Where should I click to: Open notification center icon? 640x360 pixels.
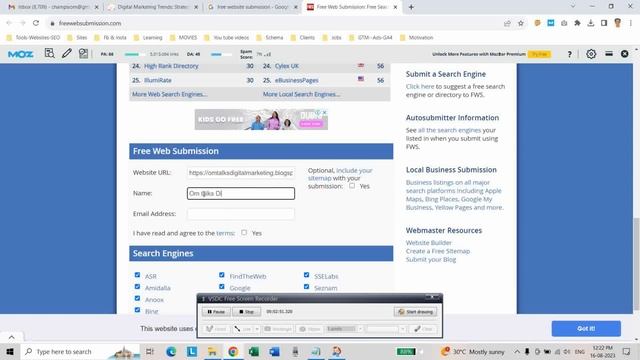627,351
